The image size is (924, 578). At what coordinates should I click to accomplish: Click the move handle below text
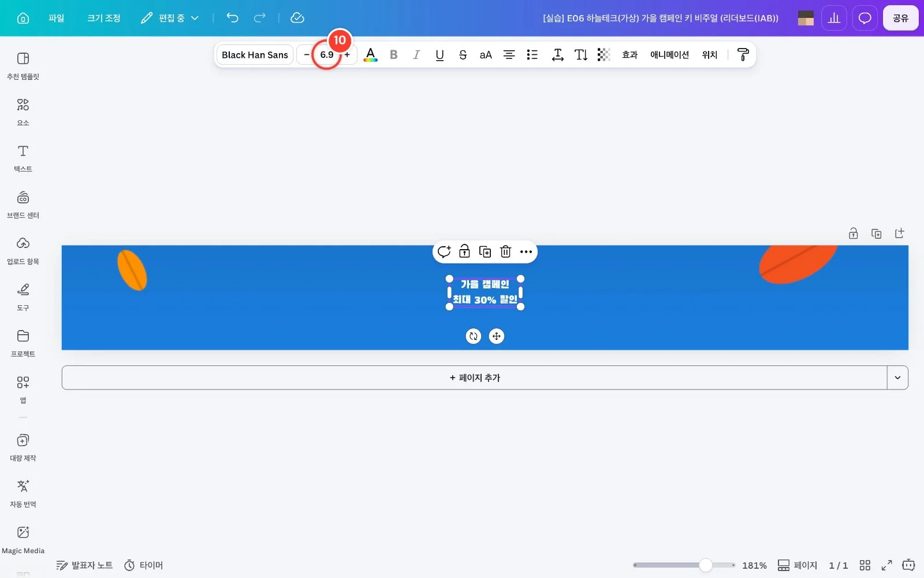coord(497,336)
